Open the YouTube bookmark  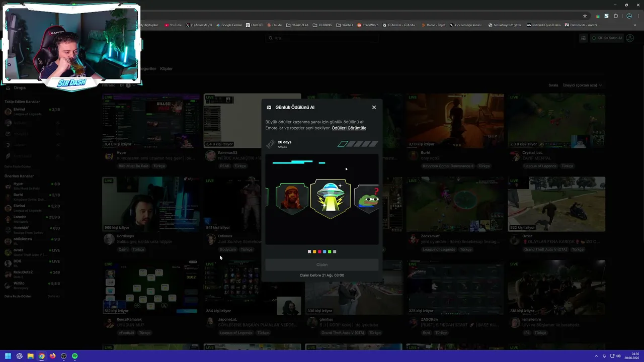(173, 25)
